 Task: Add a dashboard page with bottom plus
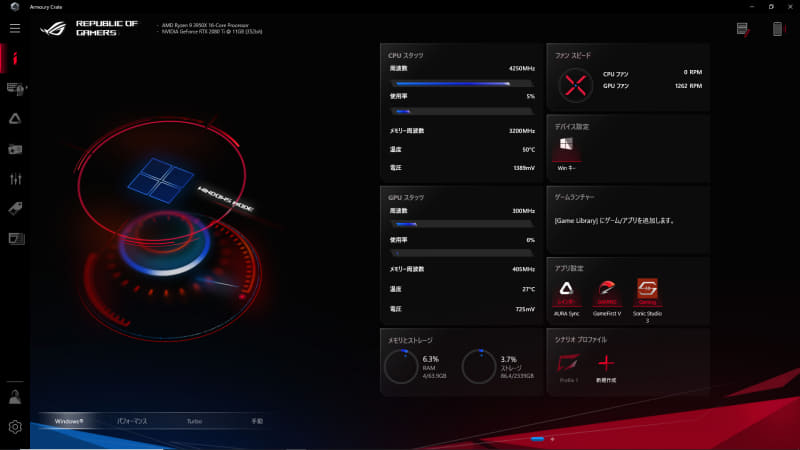tap(552, 439)
